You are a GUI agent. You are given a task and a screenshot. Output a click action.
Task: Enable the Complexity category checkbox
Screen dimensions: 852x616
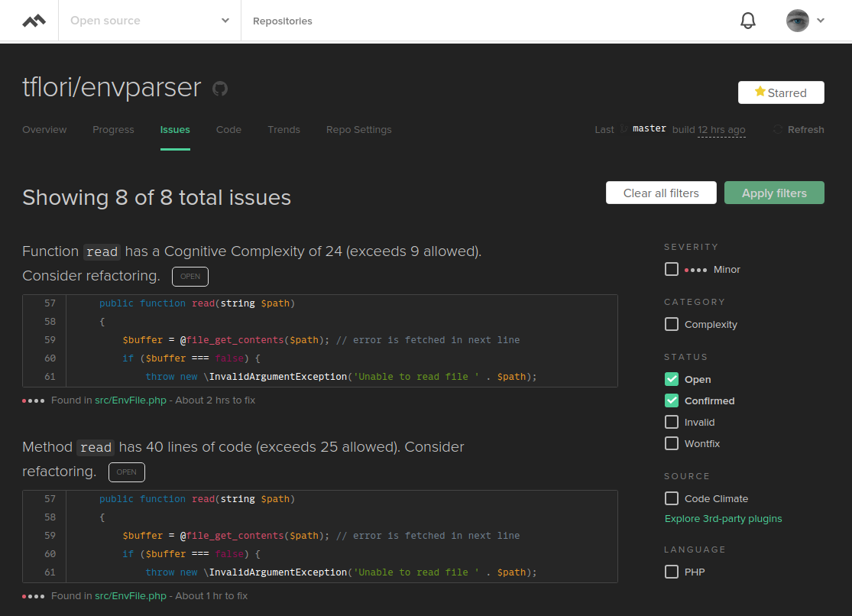672,324
